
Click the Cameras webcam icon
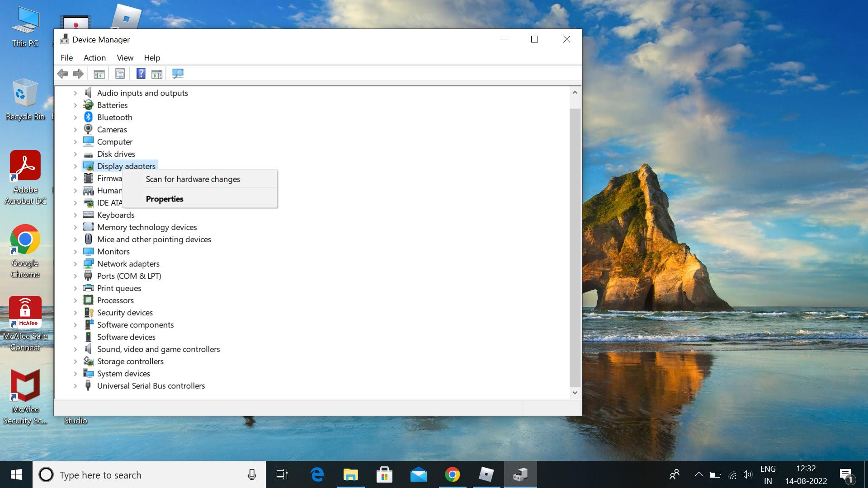(x=89, y=129)
